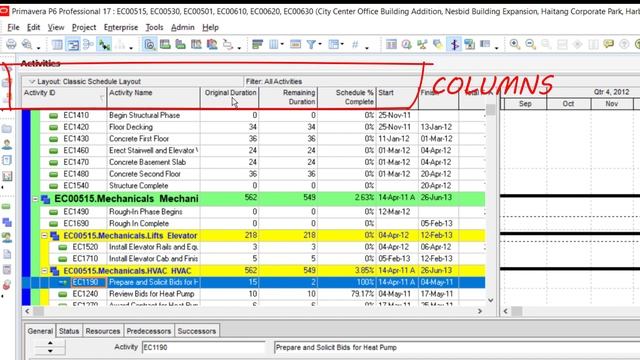The image size is (640, 360).
Task: Open the Tracking chart icon in left sidebar
Action: (7, 176)
